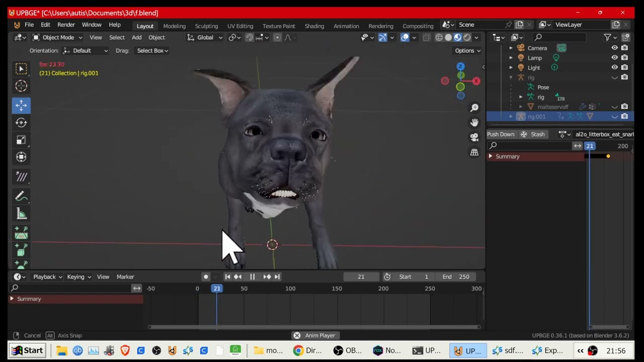The image size is (644, 362).
Task: Pause animation playback
Action: click(x=252, y=277)
